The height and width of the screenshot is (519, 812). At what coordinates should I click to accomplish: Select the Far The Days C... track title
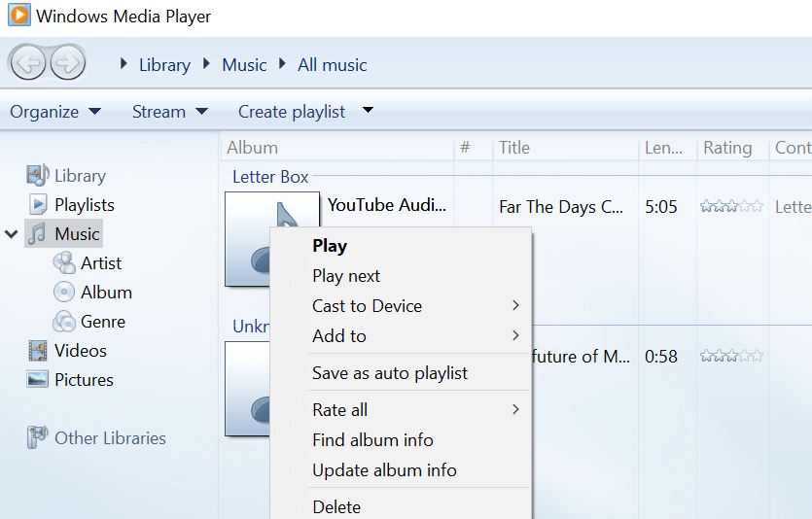point(561,206)
